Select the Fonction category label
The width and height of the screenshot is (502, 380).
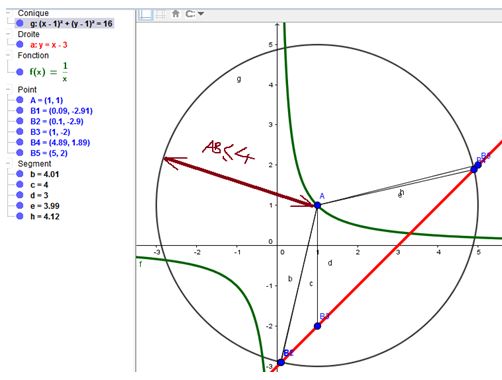coord(33,55)
